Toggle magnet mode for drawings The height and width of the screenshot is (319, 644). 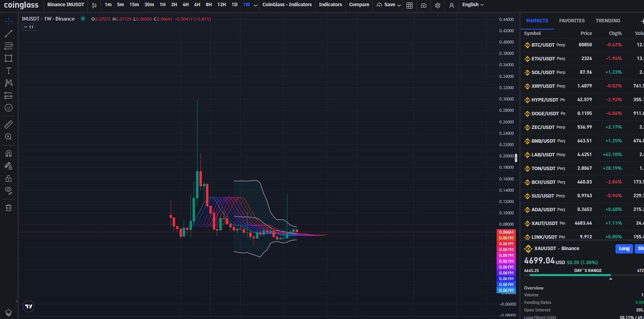[x=8, y=153]
